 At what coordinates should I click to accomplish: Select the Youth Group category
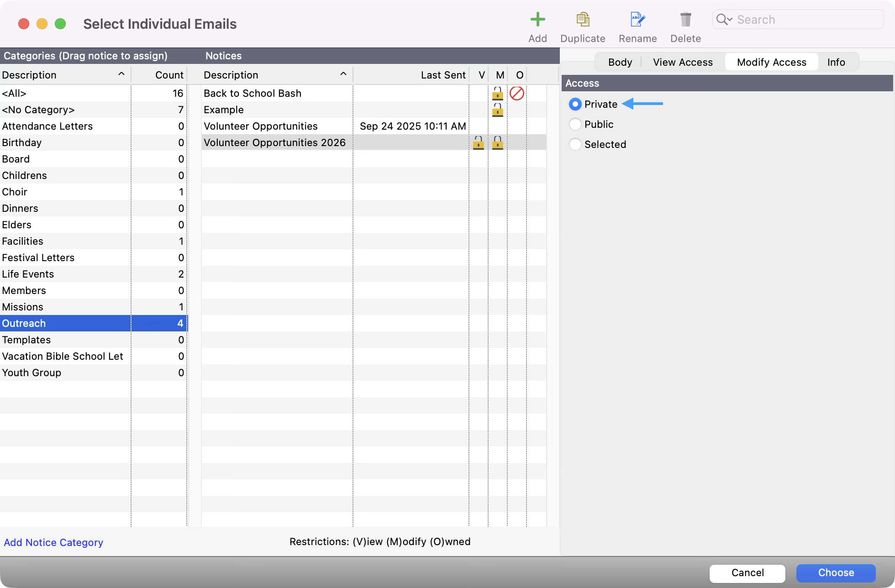[x=93, y=373]
